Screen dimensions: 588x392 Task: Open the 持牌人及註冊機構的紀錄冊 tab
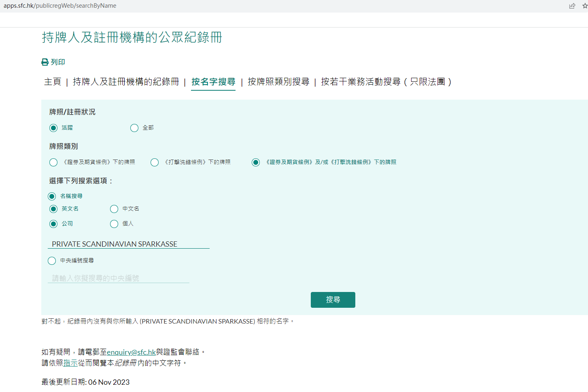point(126,82)
